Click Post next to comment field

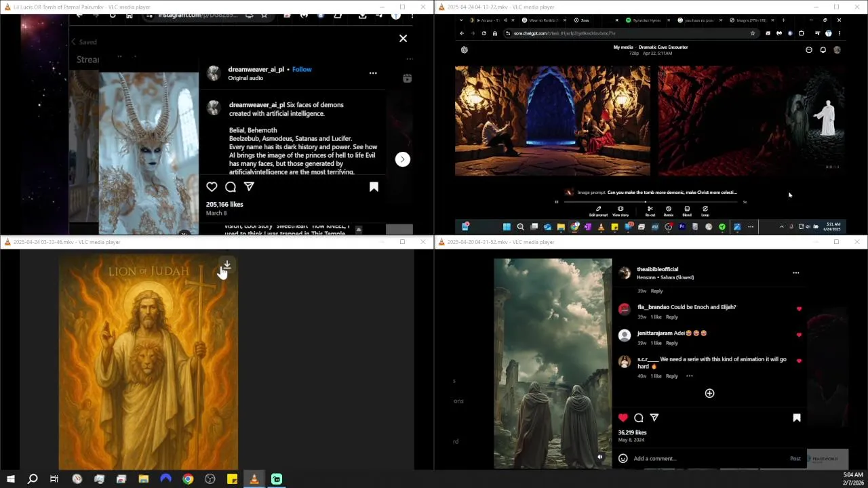coord(795,459)
